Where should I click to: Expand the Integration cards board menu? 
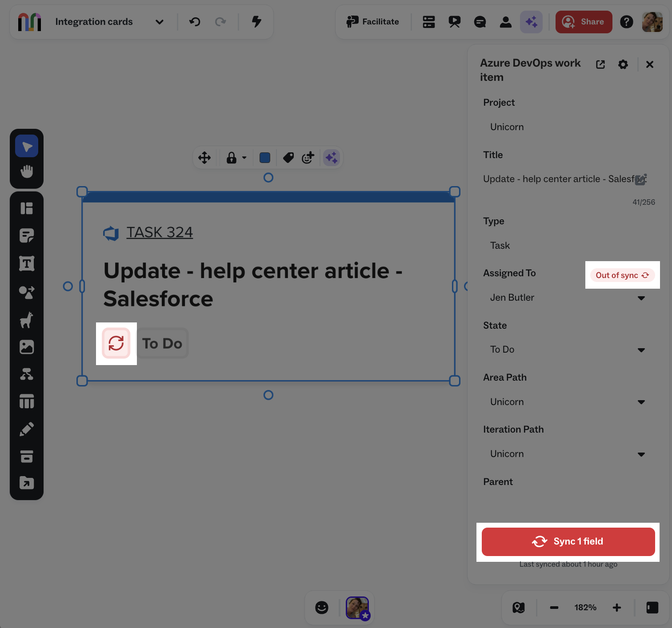tap(160, 22)
